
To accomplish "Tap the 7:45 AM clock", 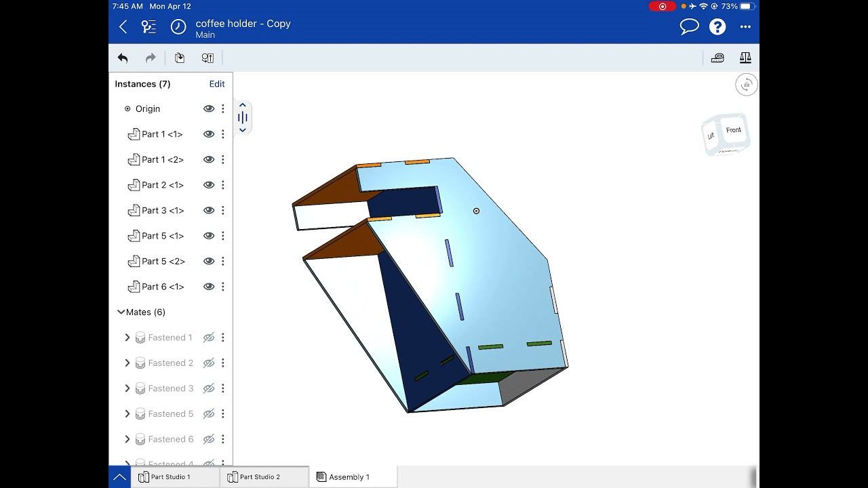I will coord(127,6).
